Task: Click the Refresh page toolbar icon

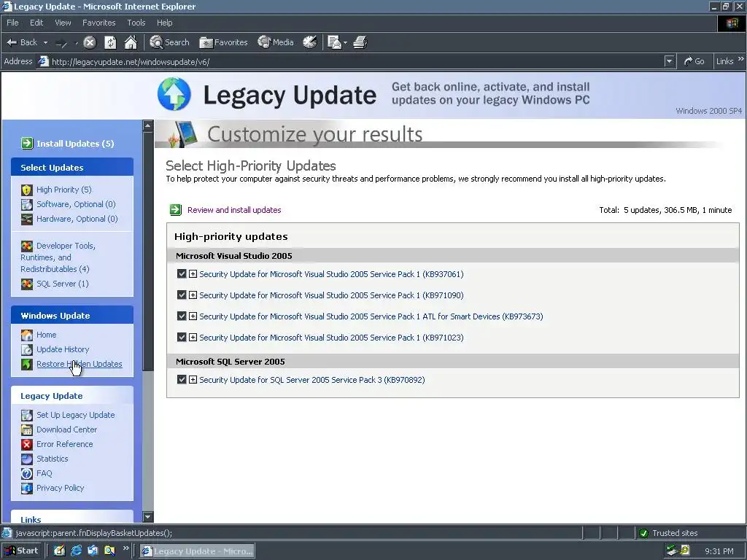Action: click(110, 42)
